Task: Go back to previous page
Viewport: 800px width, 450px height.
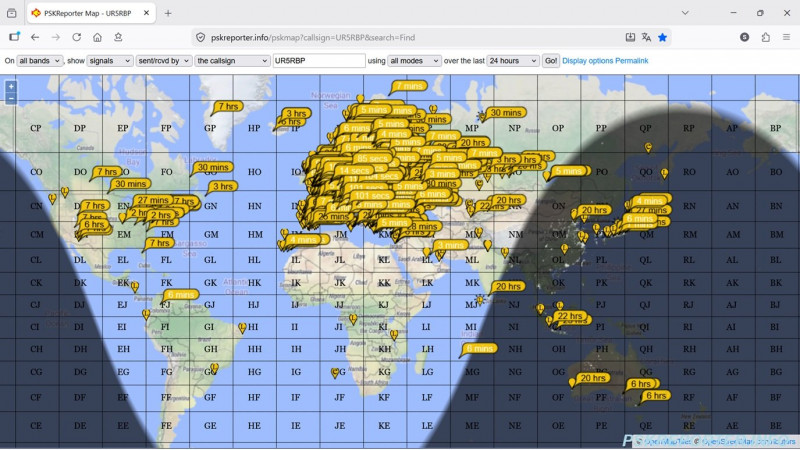Action: tap(35, 37)
